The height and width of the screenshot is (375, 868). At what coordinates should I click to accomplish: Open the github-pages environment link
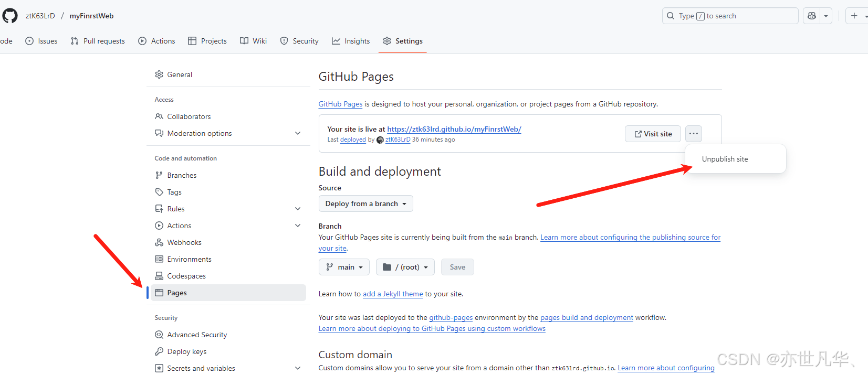pyautogui.click(x=451, y=317)
